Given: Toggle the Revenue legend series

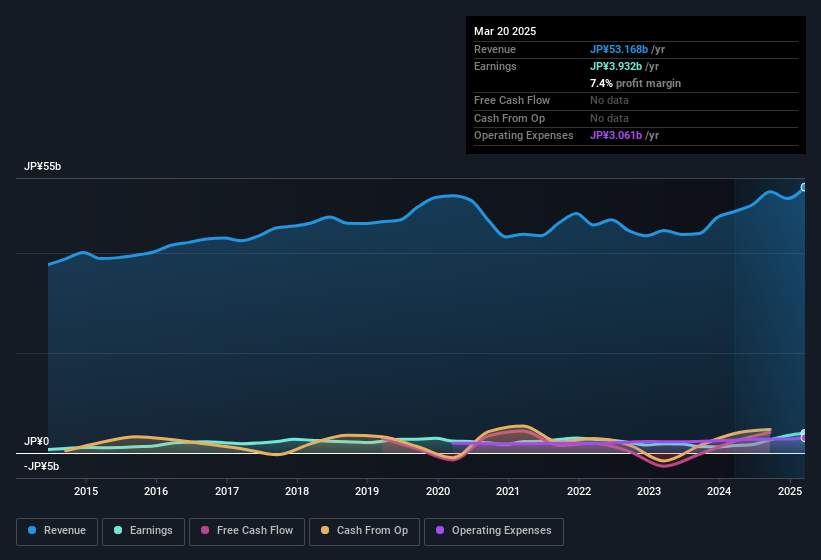Looking at the screenshot, I should 57,531.
